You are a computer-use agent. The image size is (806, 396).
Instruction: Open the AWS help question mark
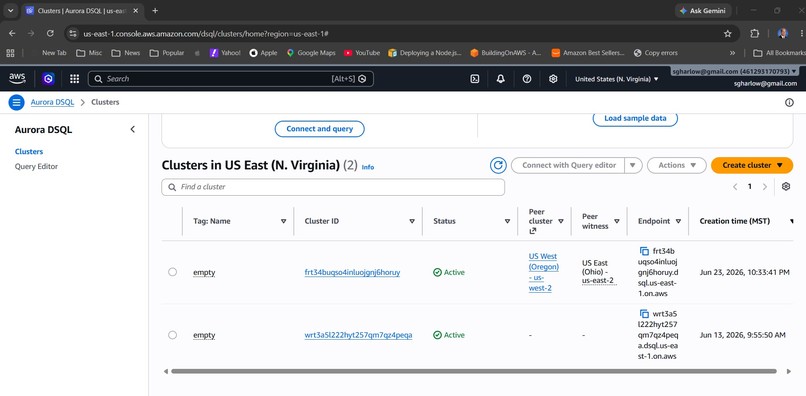pyautogui.click(x=527, y=79)
